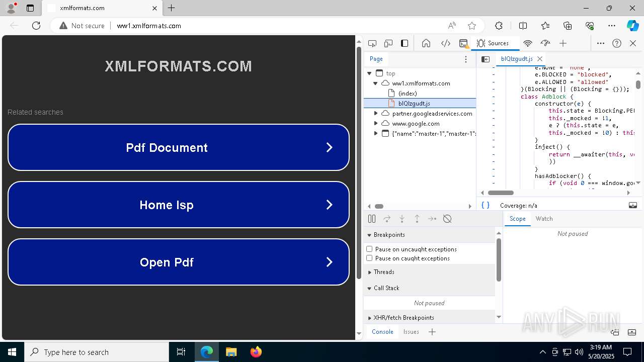The image size is (644, 362).
Task: Expand the master-1 frame node
Action: pos(375,134)
